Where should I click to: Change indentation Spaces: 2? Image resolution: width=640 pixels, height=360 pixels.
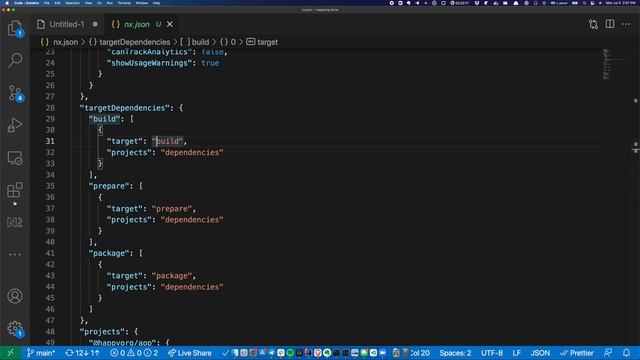455,353
